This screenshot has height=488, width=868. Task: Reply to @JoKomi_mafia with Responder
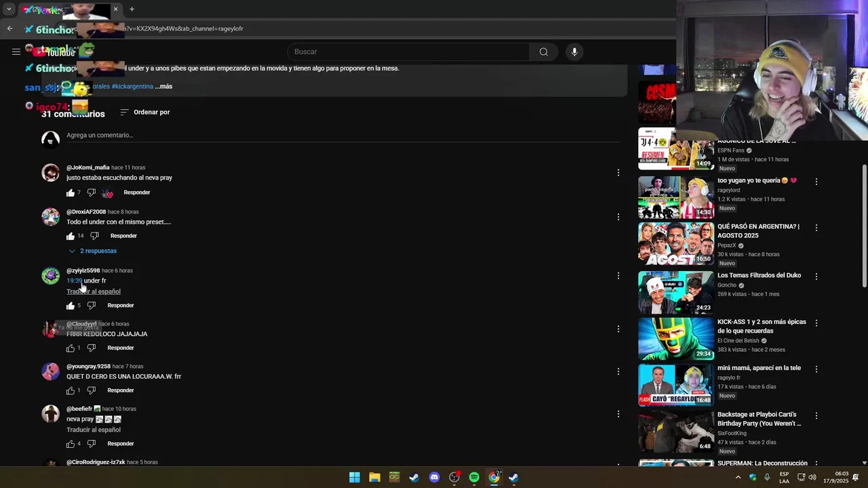point(136,192)
